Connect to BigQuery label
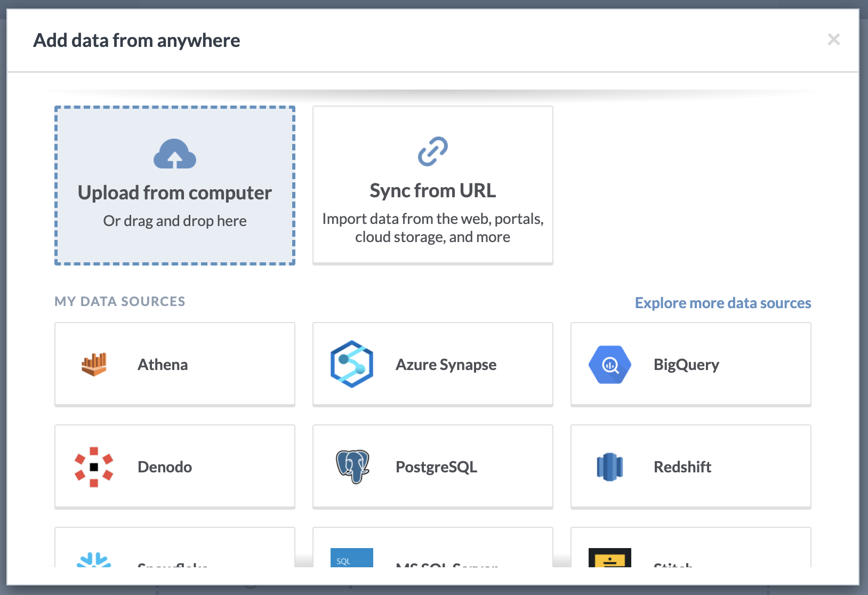This screenshot has width=868, height=595. click(687, 365)
